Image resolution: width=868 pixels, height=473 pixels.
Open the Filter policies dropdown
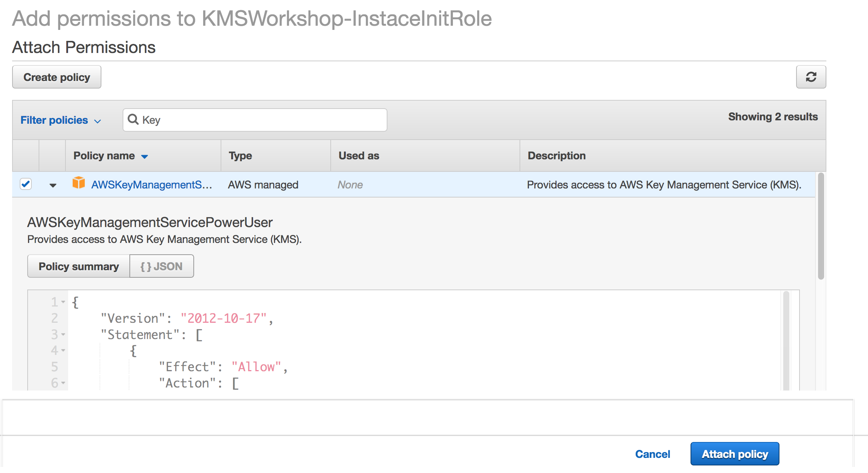pos(61,120)
